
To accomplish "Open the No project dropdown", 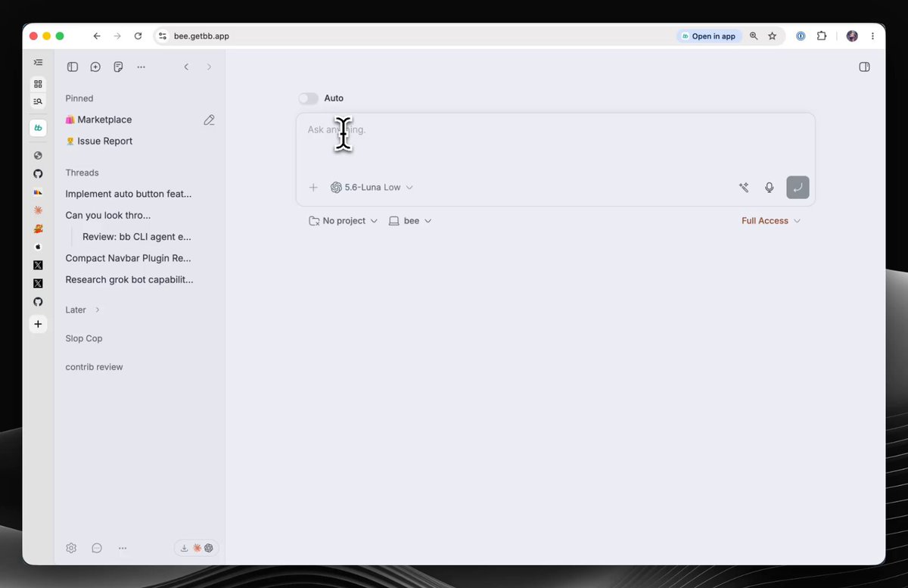I will tap(343, 221).
